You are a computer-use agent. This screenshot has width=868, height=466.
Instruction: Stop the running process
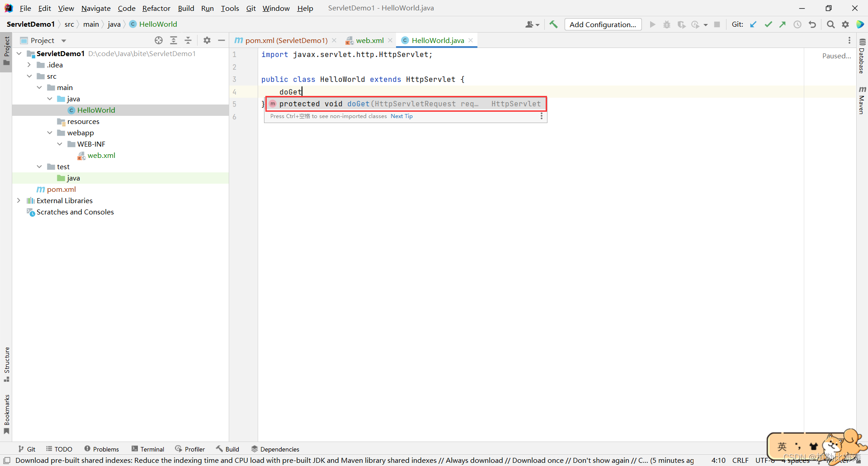(x=717, y=24)
